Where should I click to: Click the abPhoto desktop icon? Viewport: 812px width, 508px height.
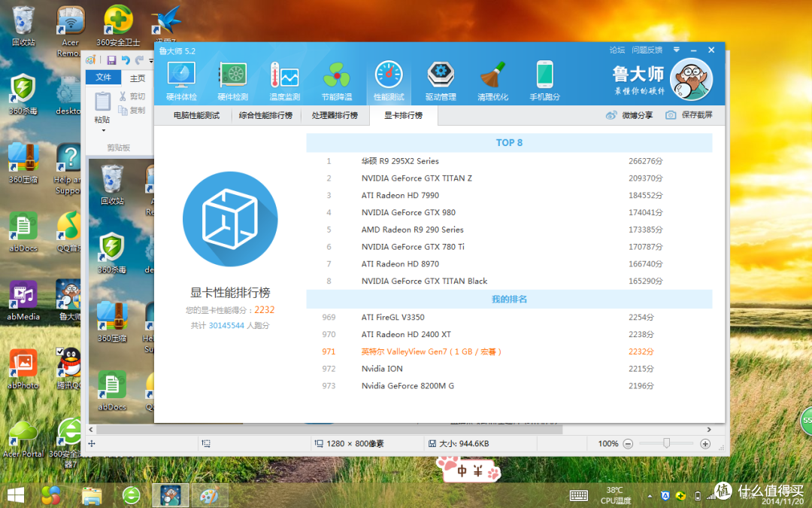23,369
